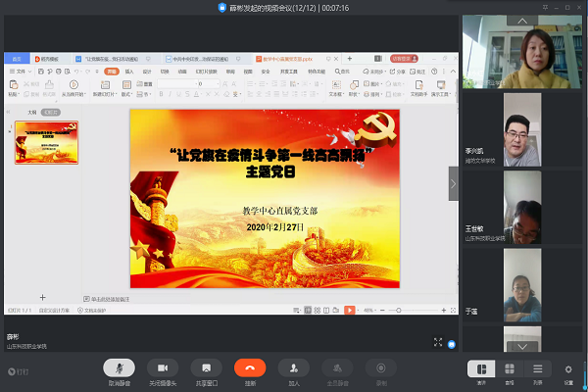588x392 pixels.
Task: Hang up the call with 挂断
Action: click(x=250, y=368)
